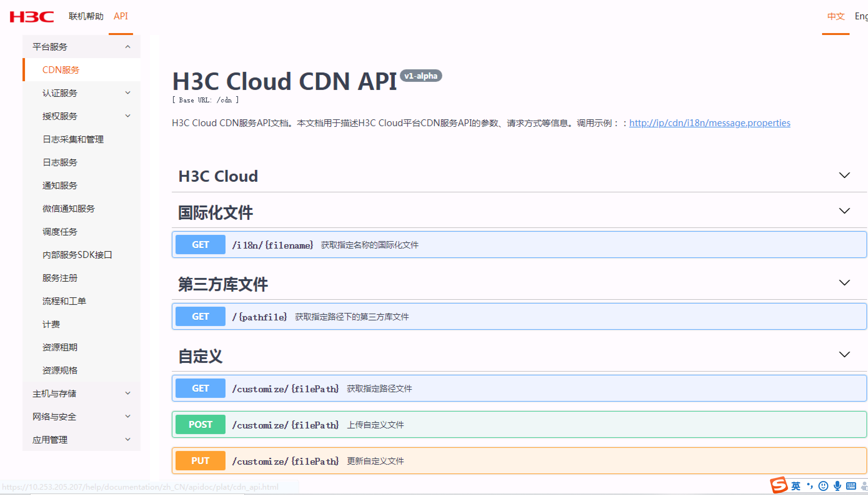Expand the 认证服务 submenu chevron
The image size is (868, 495).
pos(127,93)
